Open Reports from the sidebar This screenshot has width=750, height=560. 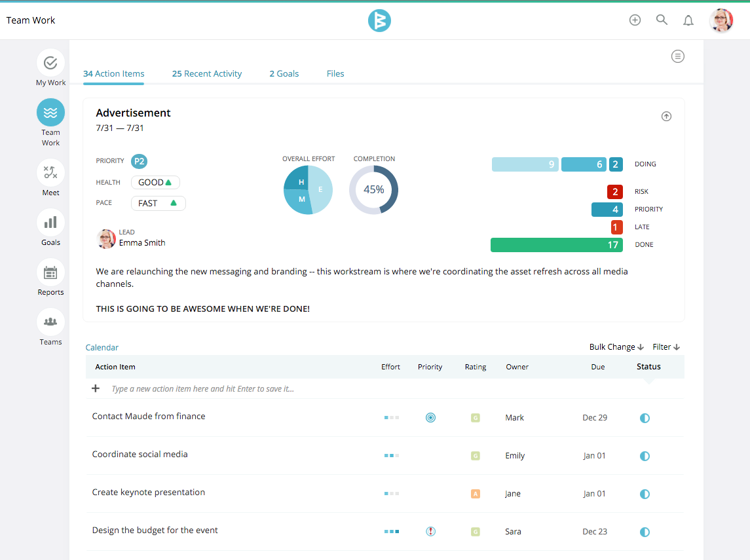(x=50, y=272)
